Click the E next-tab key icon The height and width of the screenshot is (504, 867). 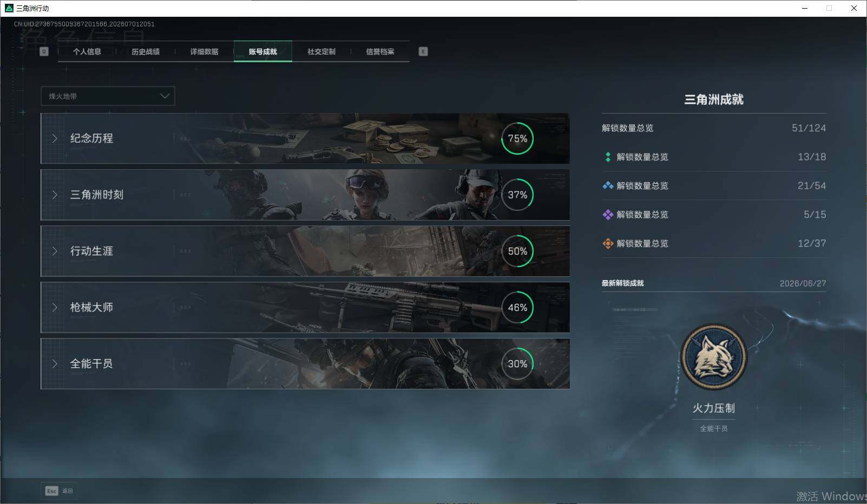(423, 51)
